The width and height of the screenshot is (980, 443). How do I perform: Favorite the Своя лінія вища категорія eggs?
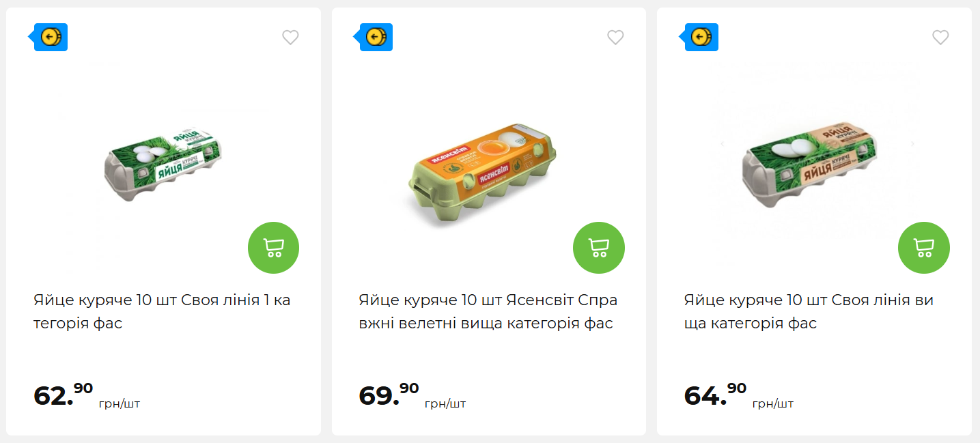click(940, 38)
